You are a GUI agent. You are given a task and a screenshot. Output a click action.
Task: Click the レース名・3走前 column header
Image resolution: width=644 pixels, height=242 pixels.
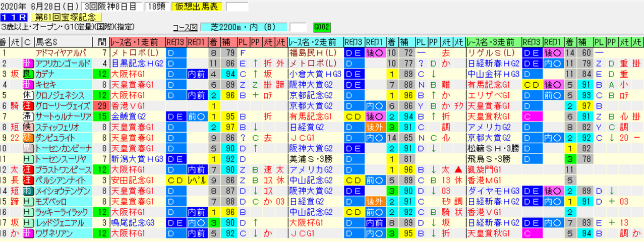click(494, 42)
